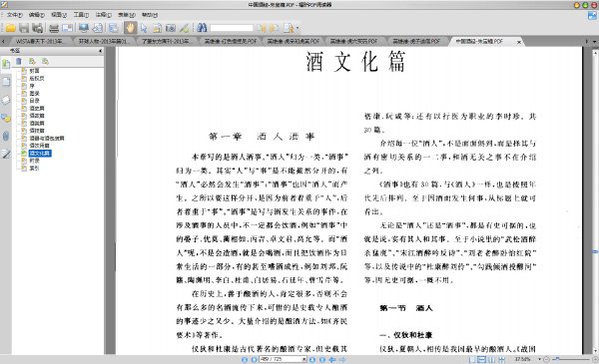Go to the next page button

(312, 359)
